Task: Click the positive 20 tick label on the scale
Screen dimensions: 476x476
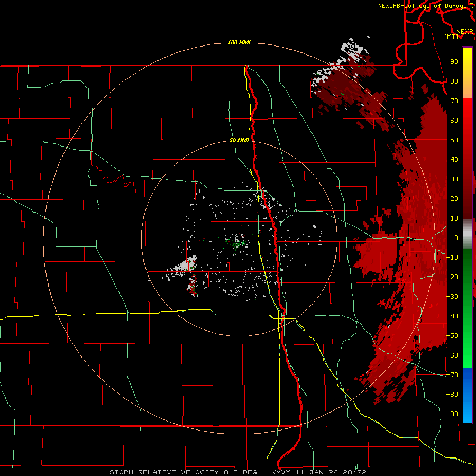Action: point(454,198)
